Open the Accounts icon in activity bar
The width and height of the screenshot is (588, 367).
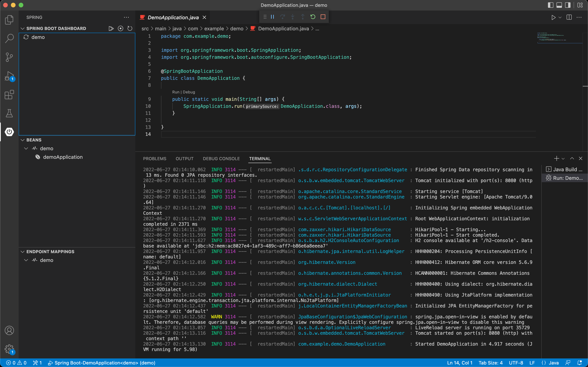[9, 331]
